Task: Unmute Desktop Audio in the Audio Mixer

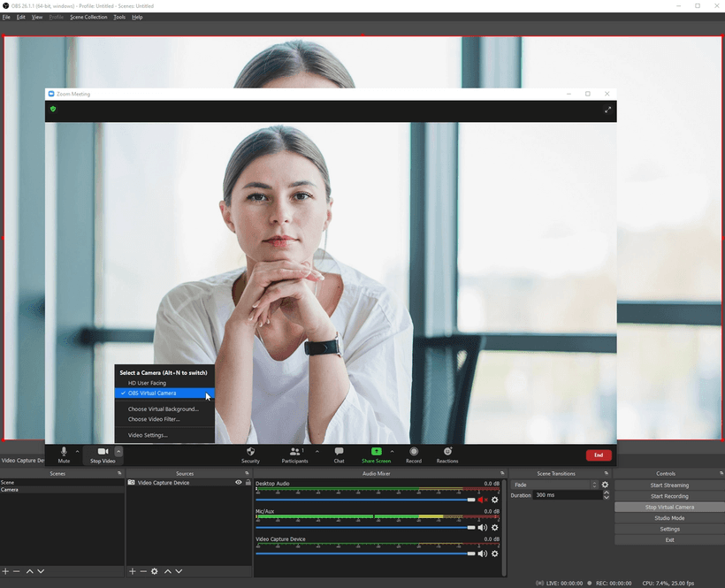Action: (482, 500)
